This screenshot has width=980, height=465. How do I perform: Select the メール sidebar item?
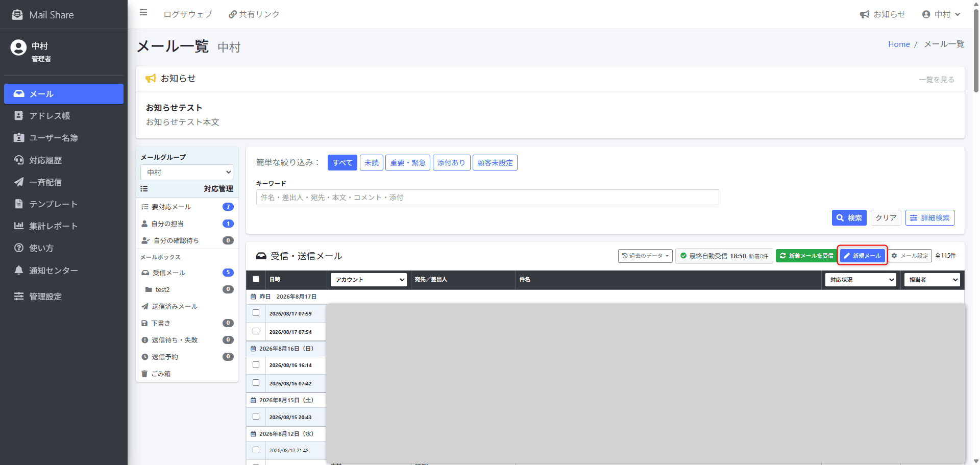click(64, 94)
